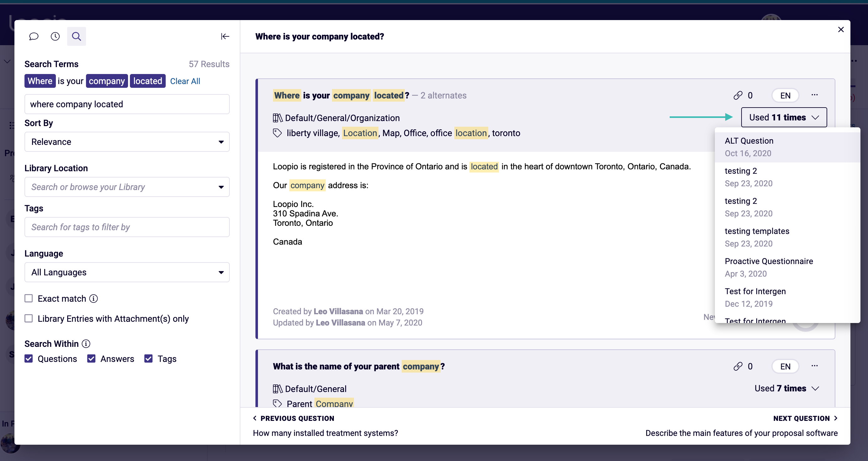Viewport: 868px width, 461px height.
Task: Open more options on parent company entry
Action: pos(814,366)
